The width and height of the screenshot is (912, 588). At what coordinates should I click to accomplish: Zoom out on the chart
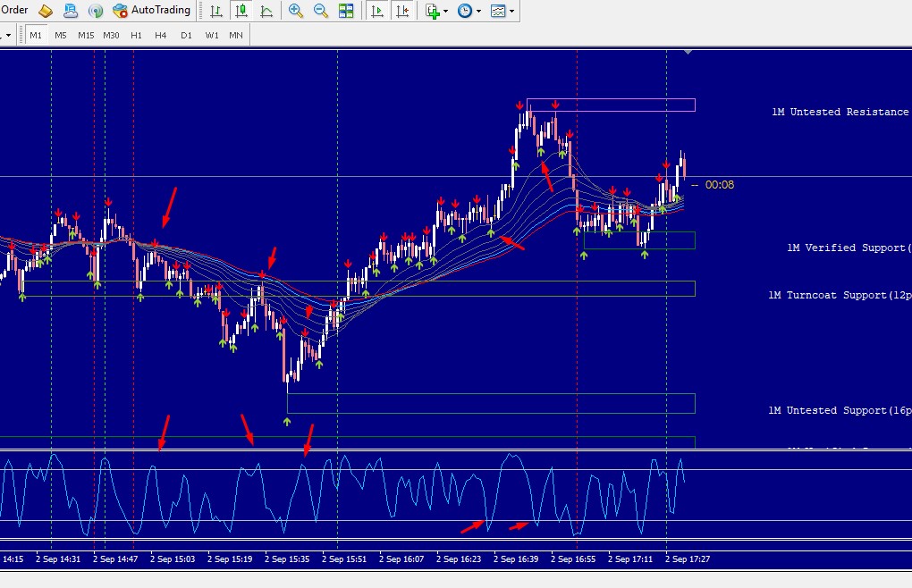(x=320, y=11)
